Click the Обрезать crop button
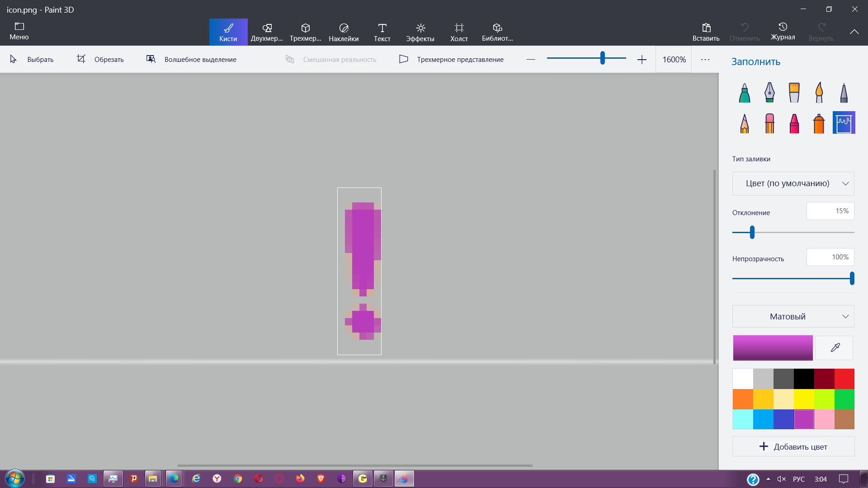 pyautogui.click(x=100, y=59)
